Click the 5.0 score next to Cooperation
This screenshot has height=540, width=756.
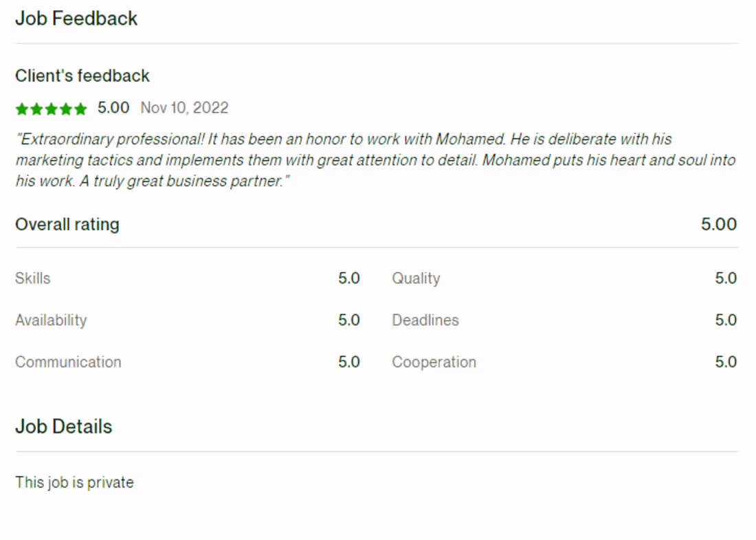tap(726, 362)
